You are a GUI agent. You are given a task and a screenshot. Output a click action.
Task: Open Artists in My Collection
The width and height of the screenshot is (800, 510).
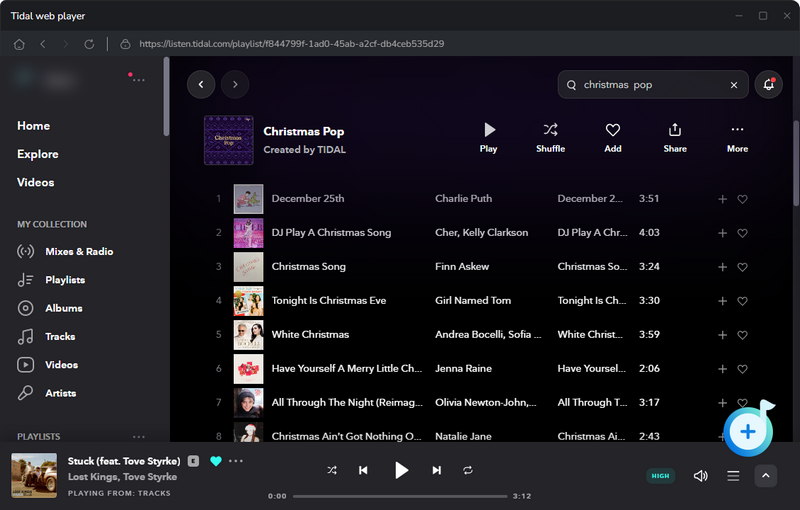click(x=46, y=393)
